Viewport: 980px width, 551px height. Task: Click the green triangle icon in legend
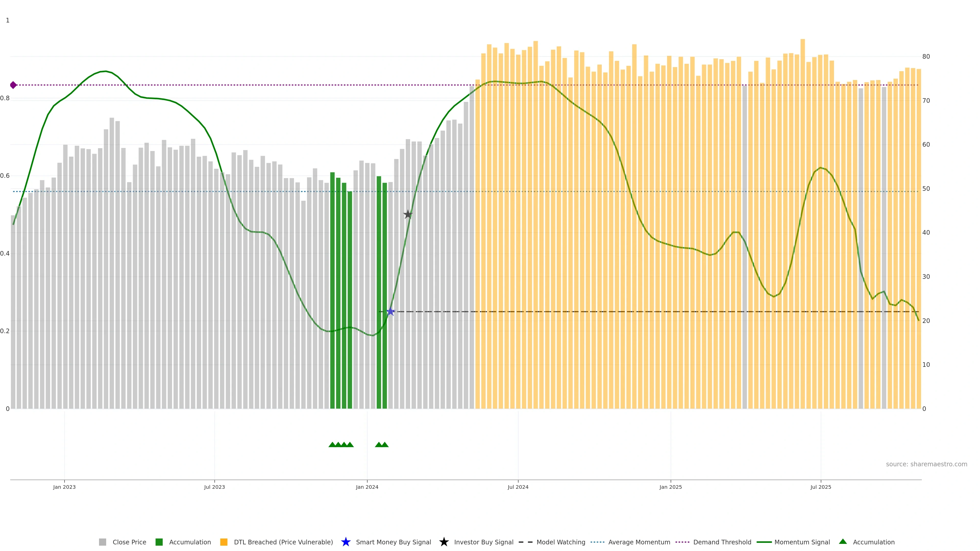(x=843, y=542)
